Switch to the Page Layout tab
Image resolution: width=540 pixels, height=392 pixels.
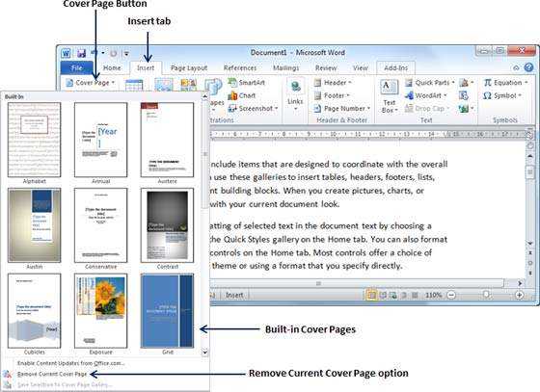click(189, 68)
